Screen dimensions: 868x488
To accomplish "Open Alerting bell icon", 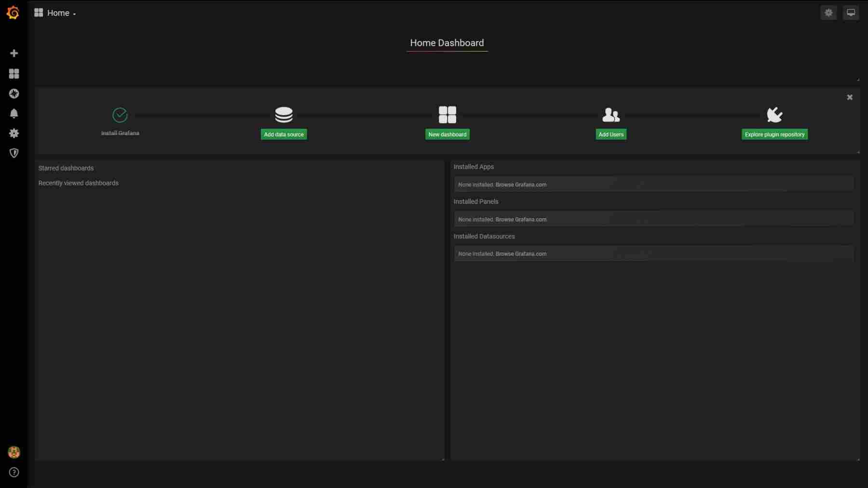I will point(14,113).
